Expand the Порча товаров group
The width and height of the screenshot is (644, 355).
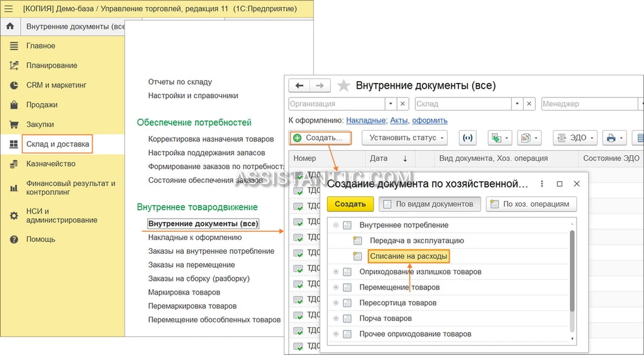pos(336,318)
